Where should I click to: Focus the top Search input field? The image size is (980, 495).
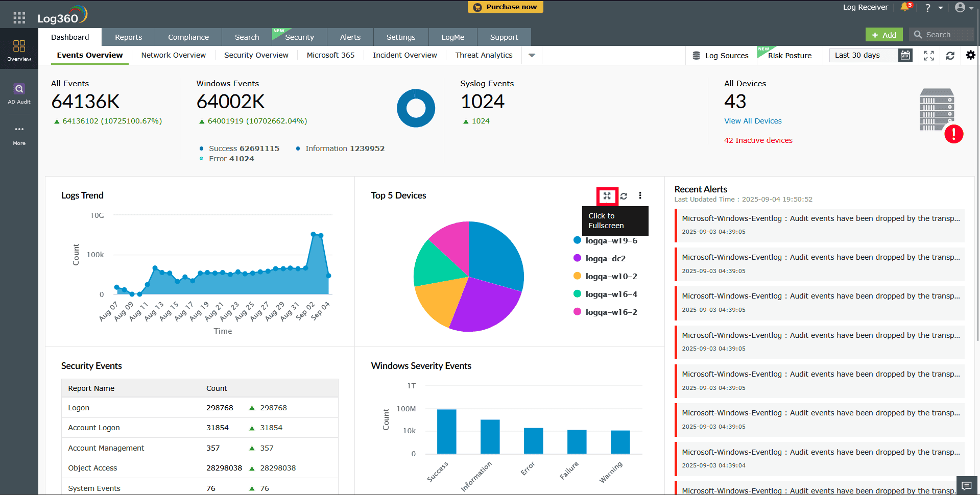[x=942, y=35]
